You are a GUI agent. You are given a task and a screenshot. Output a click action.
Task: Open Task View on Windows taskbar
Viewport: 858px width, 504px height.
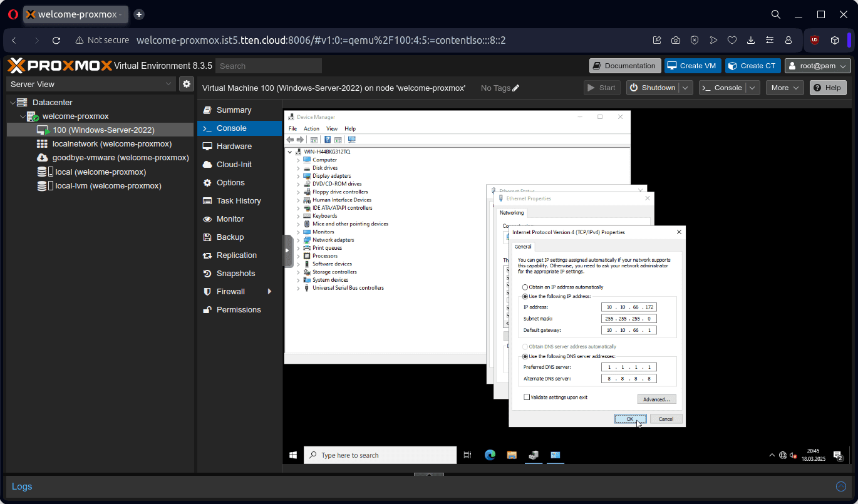point(467,455)
